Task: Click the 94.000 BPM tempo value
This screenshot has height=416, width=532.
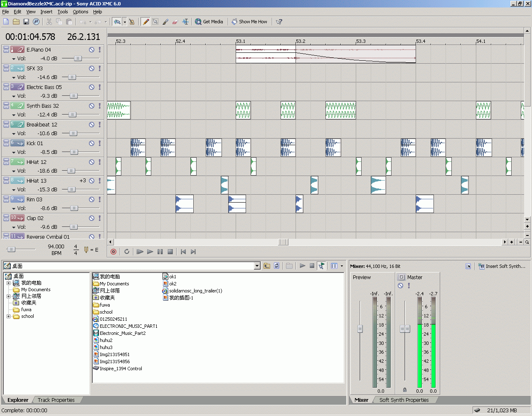Action: [56, 246]
